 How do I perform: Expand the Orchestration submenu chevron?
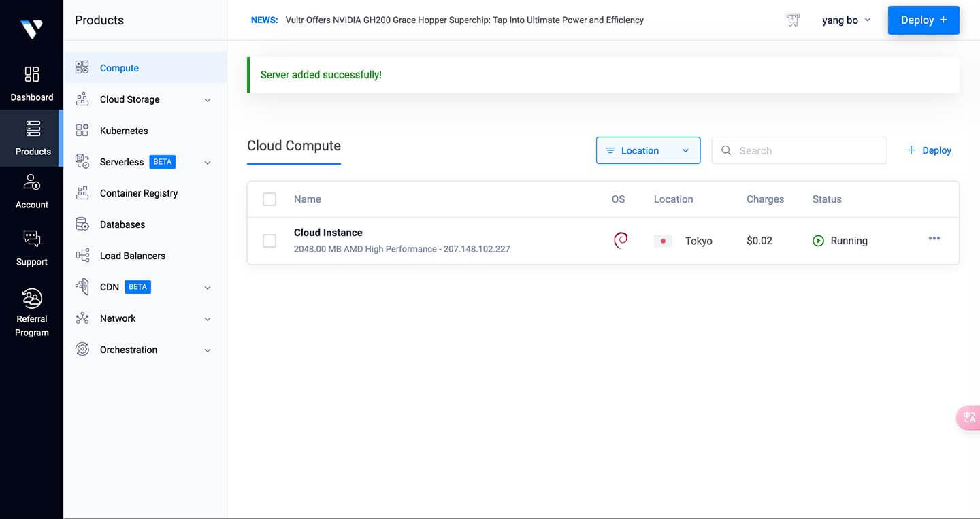click(208, 350)
